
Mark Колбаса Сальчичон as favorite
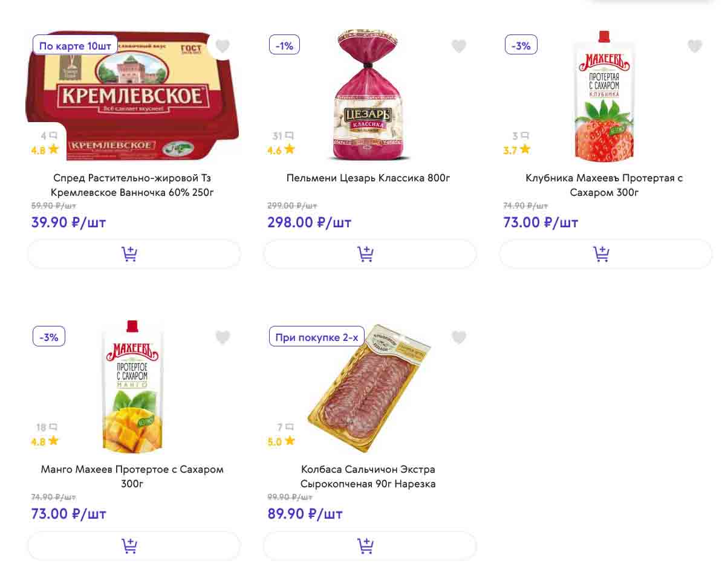coord(459,337)
